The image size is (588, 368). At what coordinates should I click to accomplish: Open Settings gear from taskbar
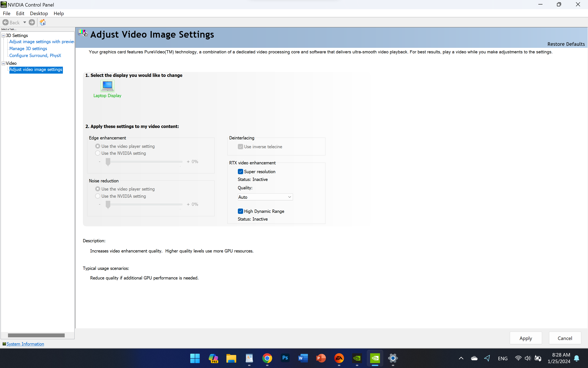[x=393, y=358]
